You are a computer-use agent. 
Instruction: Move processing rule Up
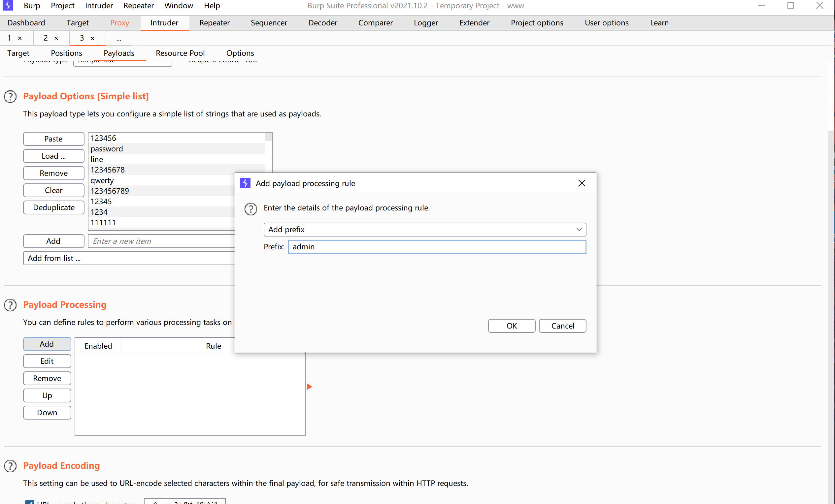(47, 395)
